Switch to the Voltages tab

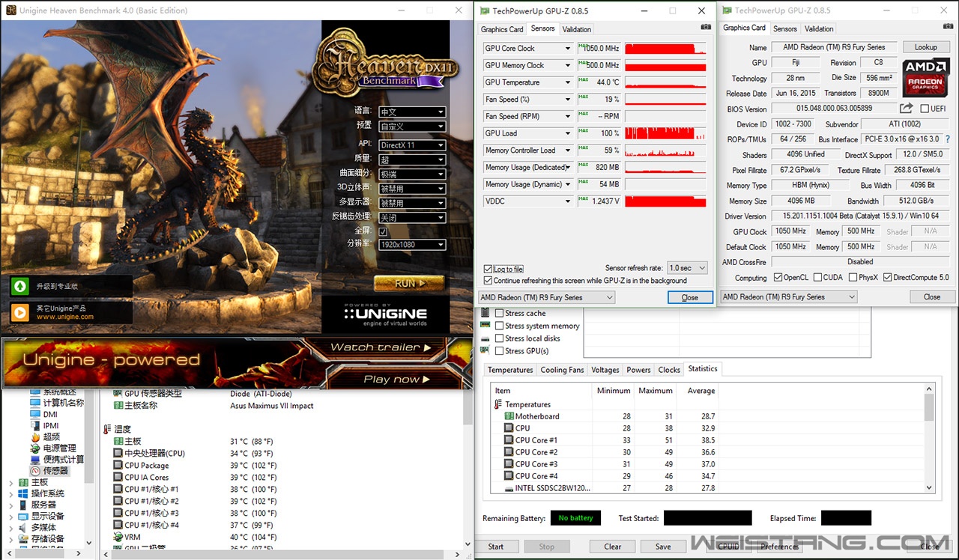pos(605,370)
